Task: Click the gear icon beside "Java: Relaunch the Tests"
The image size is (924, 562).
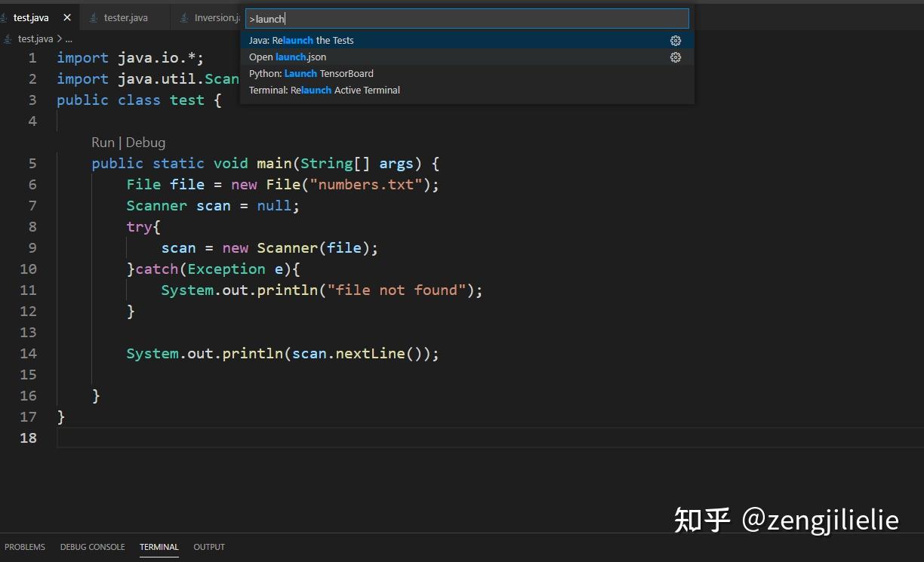Action: coord(676,40)
